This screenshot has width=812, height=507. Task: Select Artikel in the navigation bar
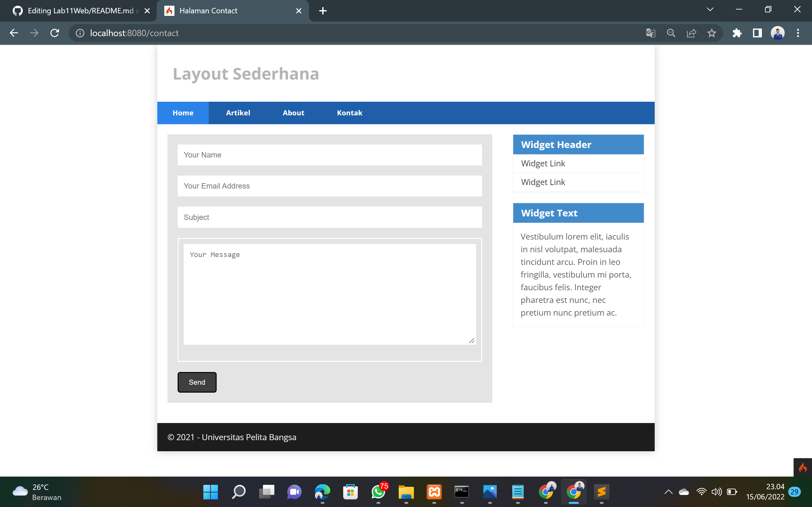238,113
